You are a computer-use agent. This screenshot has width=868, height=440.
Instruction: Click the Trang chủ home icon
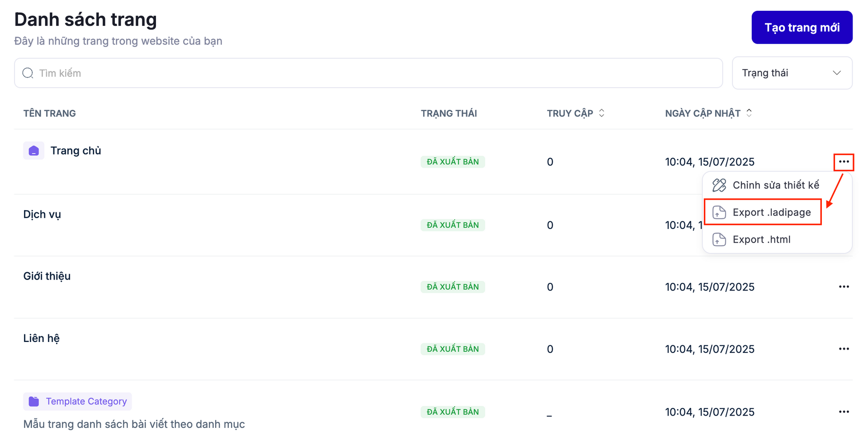point(33,151)
